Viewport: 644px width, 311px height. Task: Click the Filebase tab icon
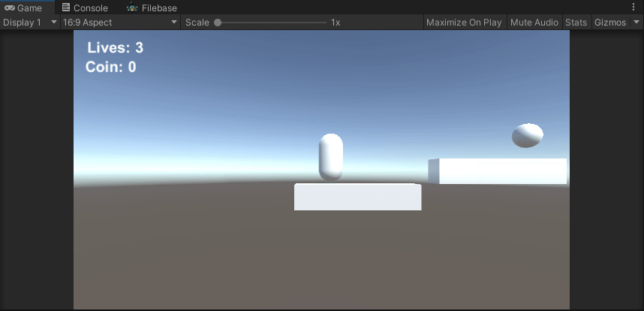click(x=132, y=8)
